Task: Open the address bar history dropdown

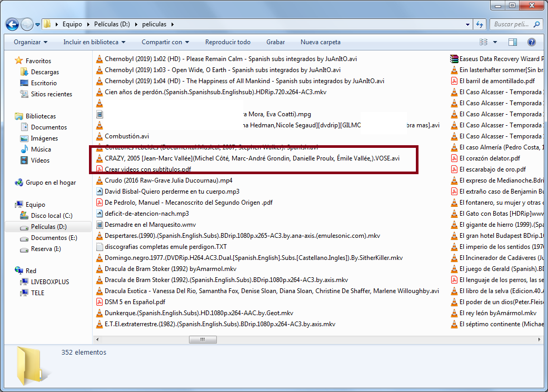Action: click(467, 24)
